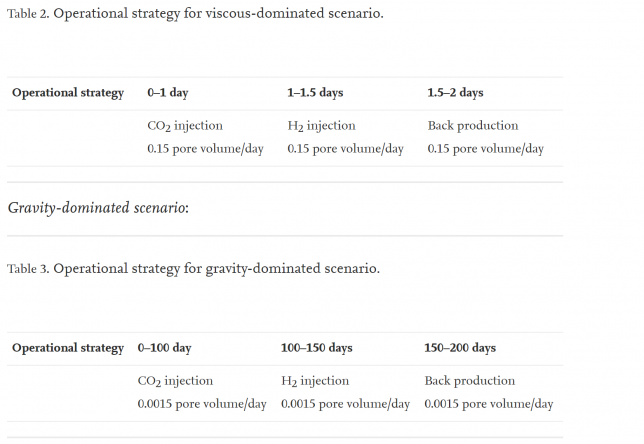644x444 pixels.
Task: Click "Operational strategy" header in Table 2
Action: pyautogui.click(x=68, y=93)
